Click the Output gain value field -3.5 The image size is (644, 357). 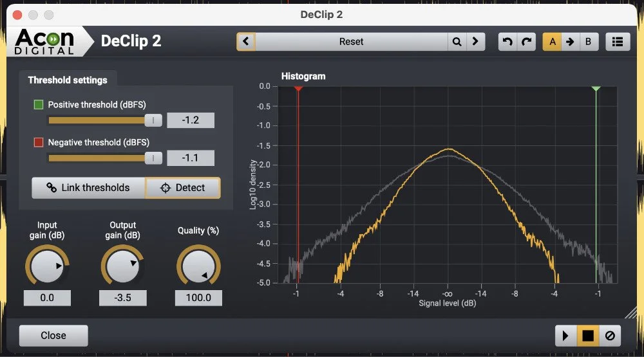click(123, 298)
